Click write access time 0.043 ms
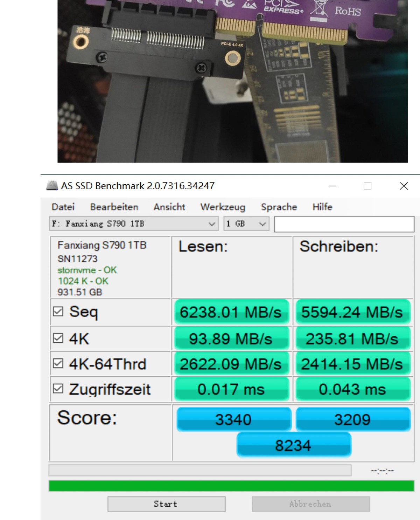This screenshot has width=420, height=520. (352, 389)
